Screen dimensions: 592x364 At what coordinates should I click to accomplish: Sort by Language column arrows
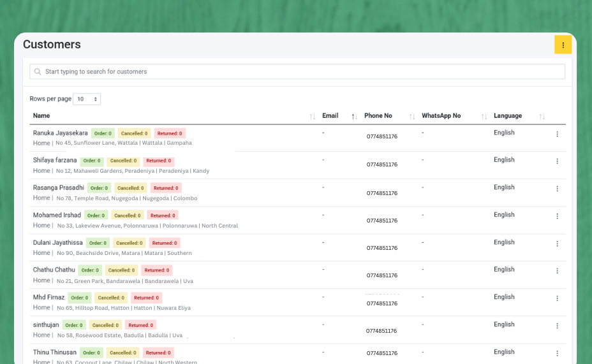coord(542,117)
